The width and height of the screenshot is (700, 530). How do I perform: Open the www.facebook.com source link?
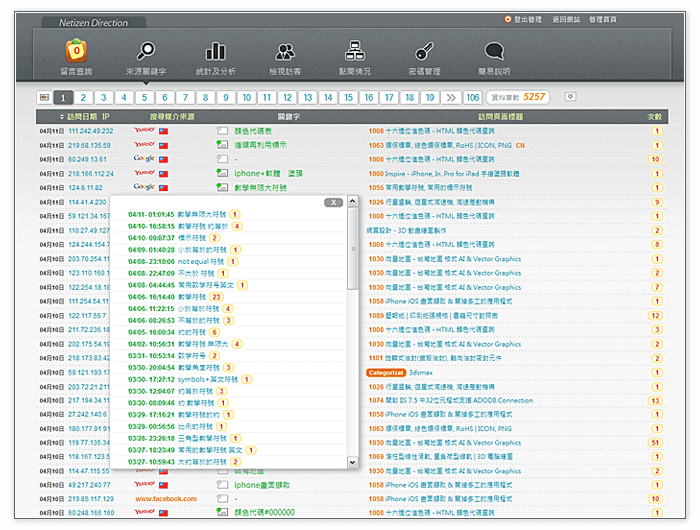point(166,499)
